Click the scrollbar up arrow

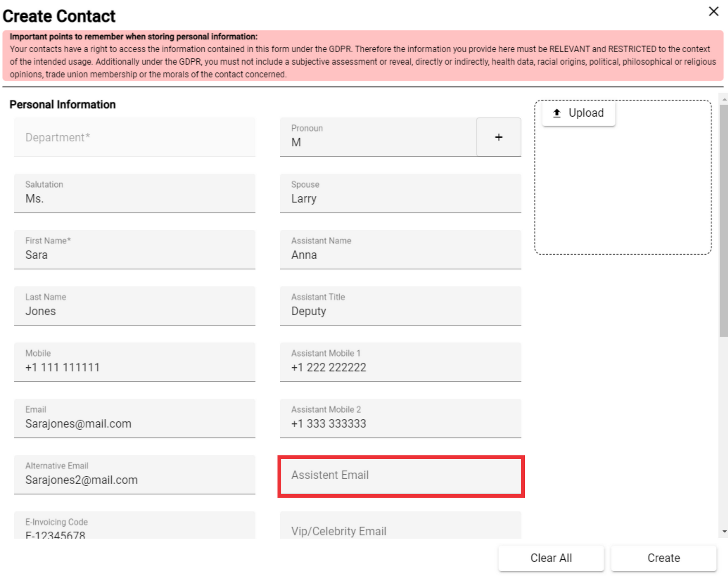click(724, 100)
